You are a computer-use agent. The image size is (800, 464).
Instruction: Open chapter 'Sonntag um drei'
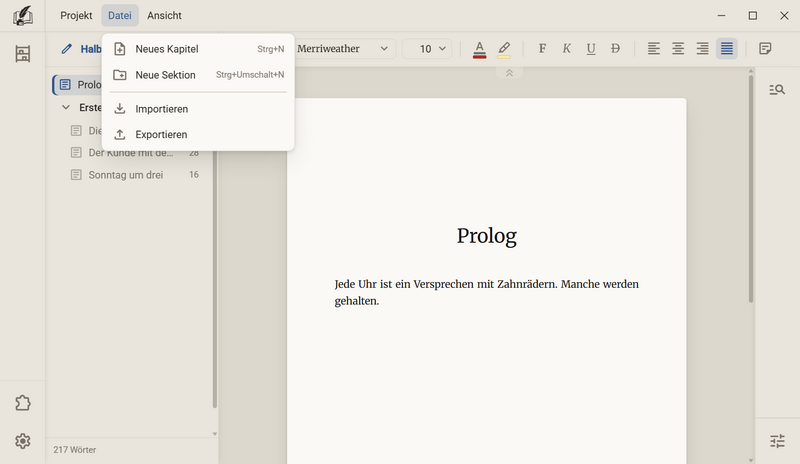click(135, 175)
